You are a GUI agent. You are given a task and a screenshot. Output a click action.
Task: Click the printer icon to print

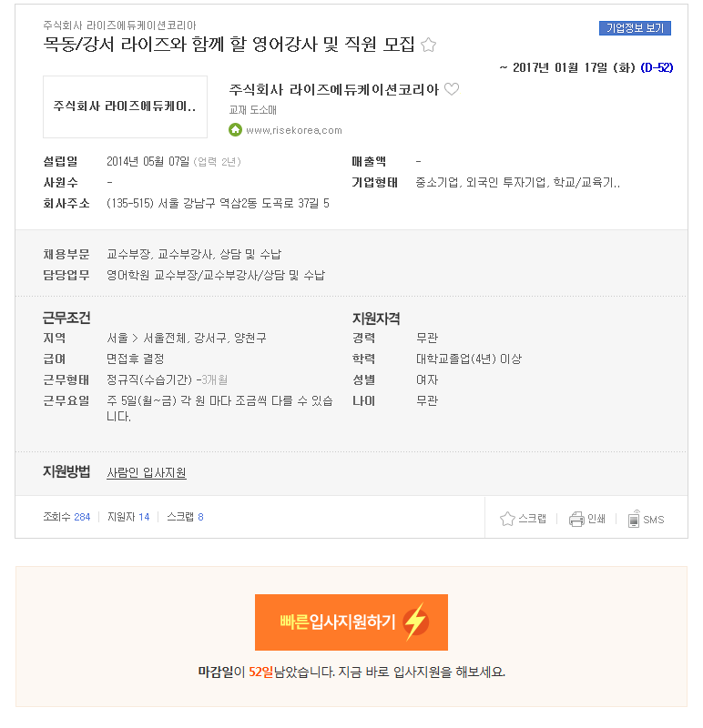click(576, 519)
